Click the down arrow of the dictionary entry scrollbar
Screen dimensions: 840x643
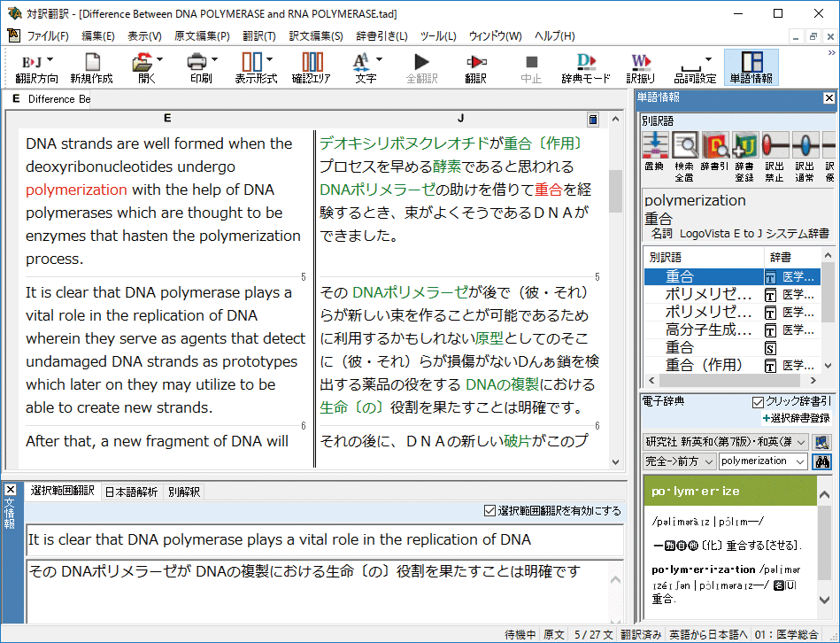825,600
